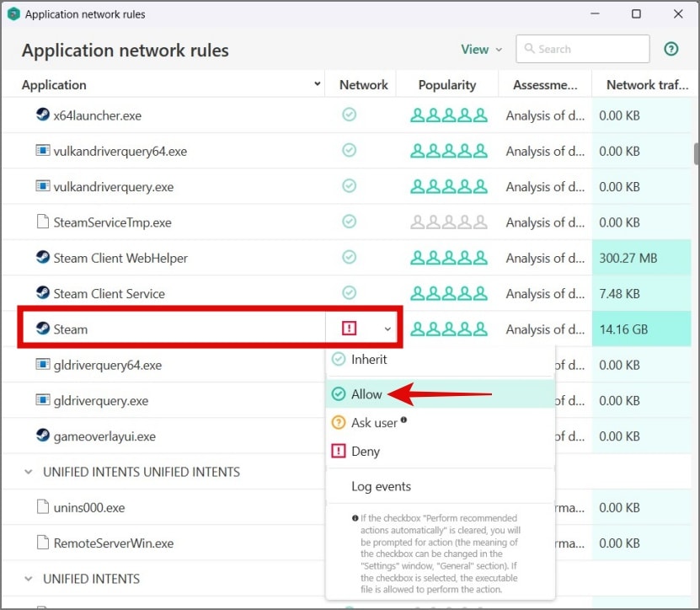Screen dimensions: 700x610
Task: Click the Popularity column header
Action: (447, 85)
